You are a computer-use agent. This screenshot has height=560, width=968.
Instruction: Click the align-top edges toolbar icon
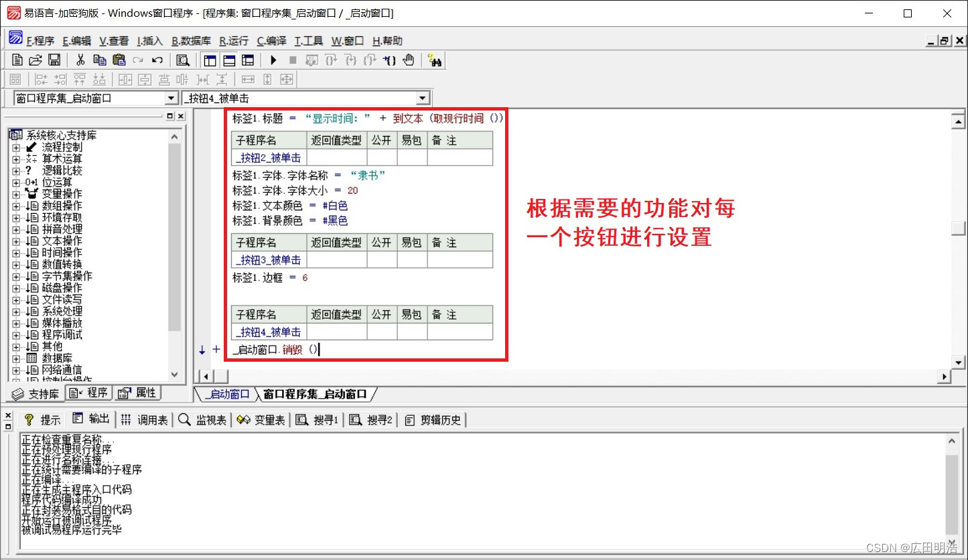pos(80,80)
